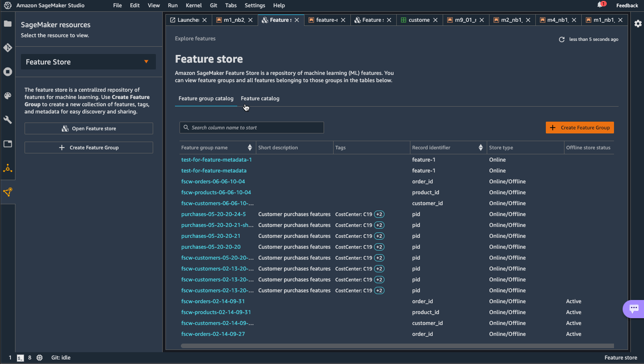
Task: Close the feature-r notebook tab
Action: point(343,20)
